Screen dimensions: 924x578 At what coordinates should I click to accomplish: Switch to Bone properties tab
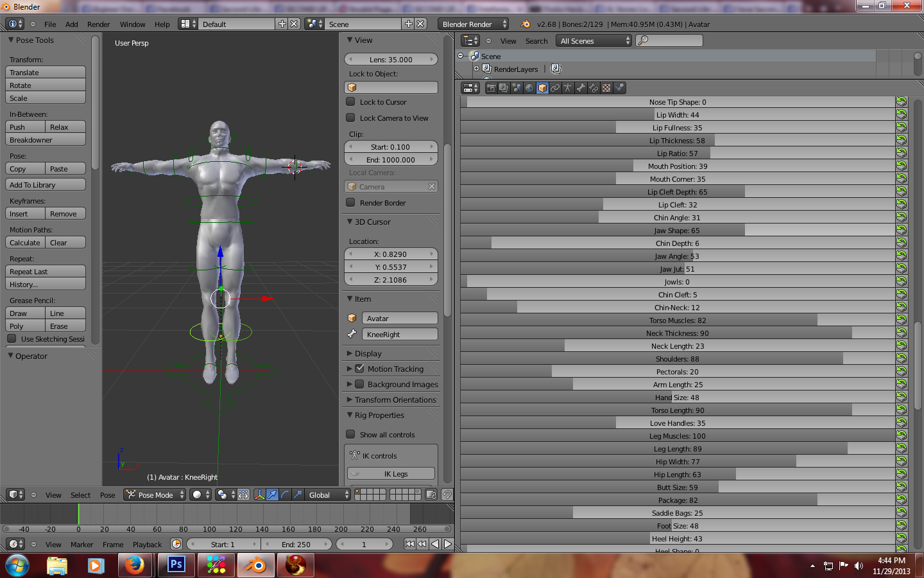tap(581, 88)
